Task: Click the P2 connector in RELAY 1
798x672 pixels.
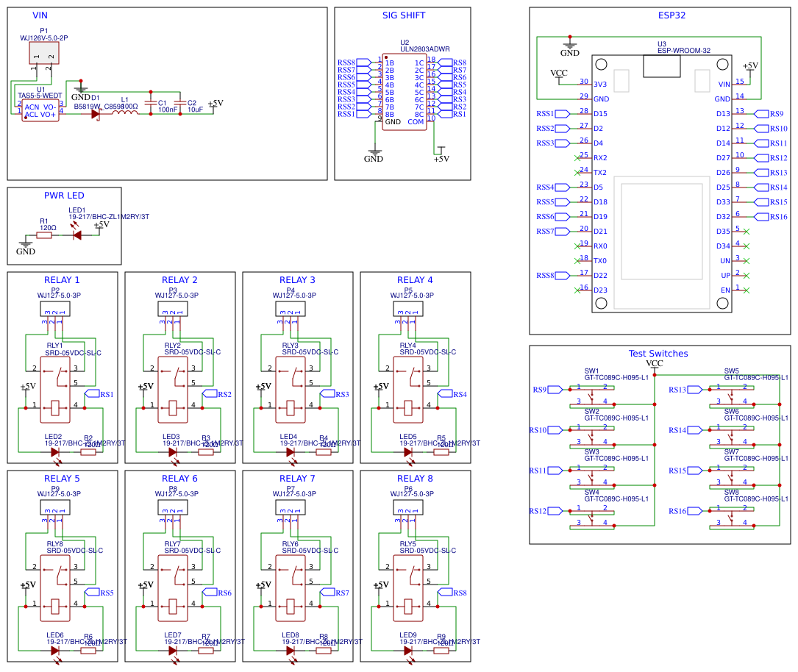Action: pyautogui.click(x=55, y=309)
